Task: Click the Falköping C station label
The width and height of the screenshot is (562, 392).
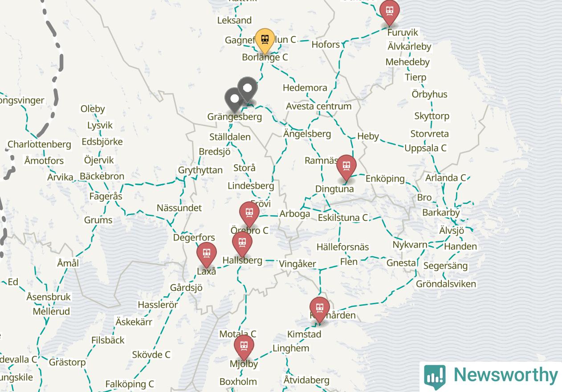Action: tap(130, 384)
